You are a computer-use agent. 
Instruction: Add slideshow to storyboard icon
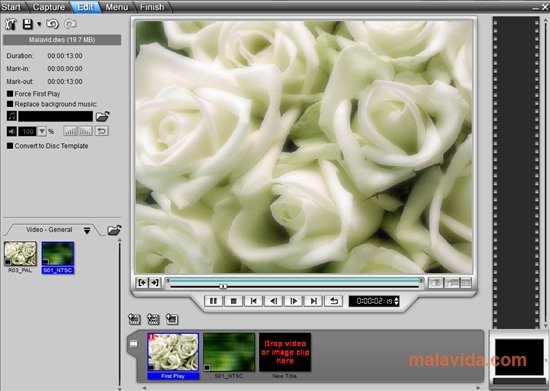coord(153,319)
